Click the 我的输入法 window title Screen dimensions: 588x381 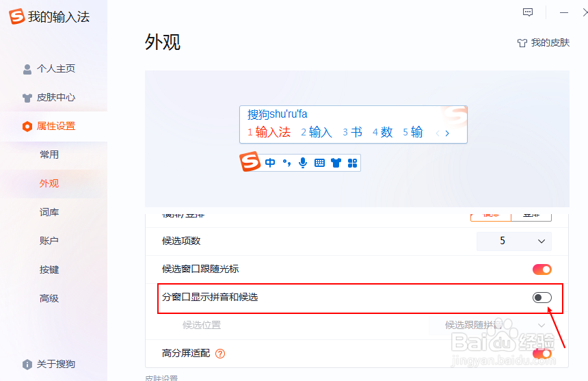point(59,17)
